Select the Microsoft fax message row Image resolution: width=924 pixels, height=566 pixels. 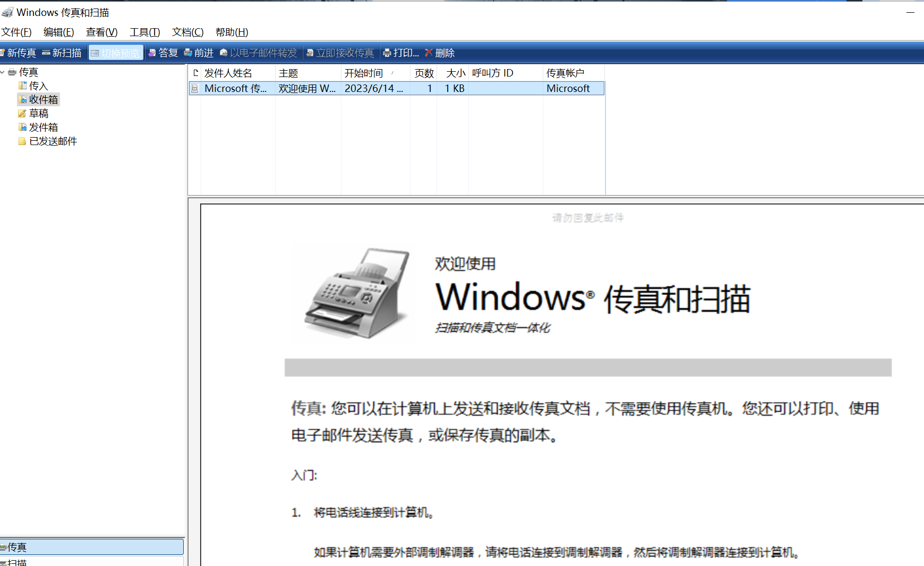point(397,88)
